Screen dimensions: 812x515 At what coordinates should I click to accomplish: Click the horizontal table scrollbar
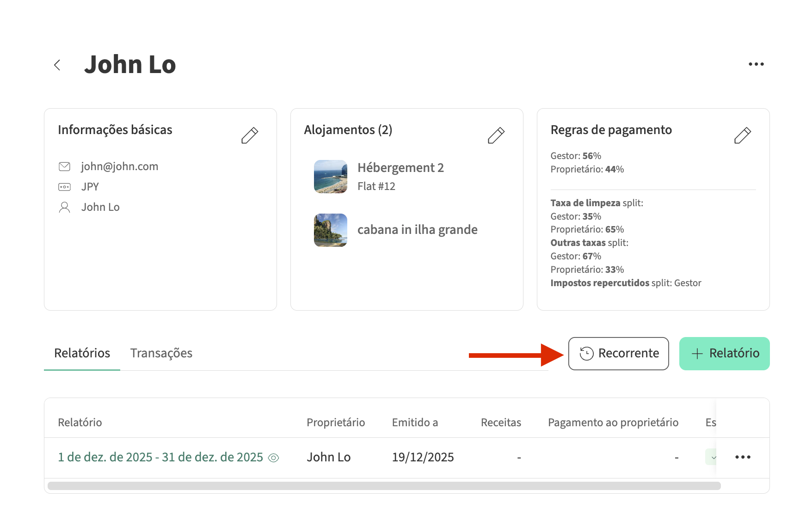click(x=384, y=486)
